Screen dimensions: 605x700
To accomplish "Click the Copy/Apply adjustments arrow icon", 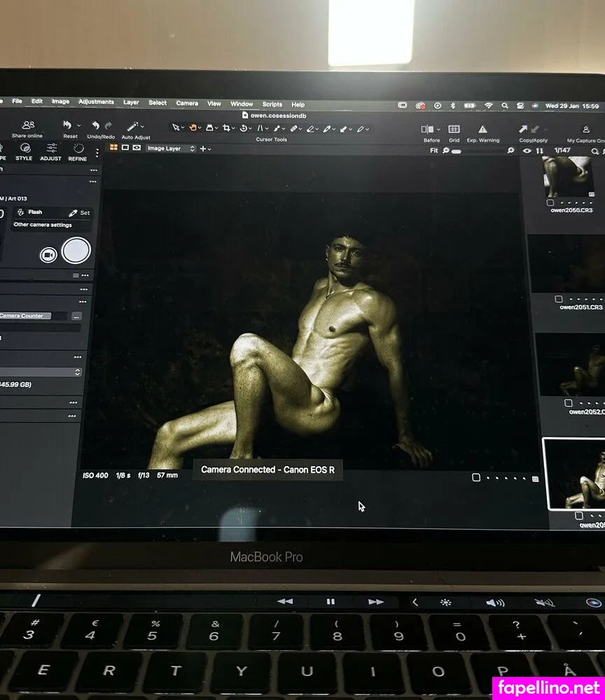I will click(x=523, y=129).
